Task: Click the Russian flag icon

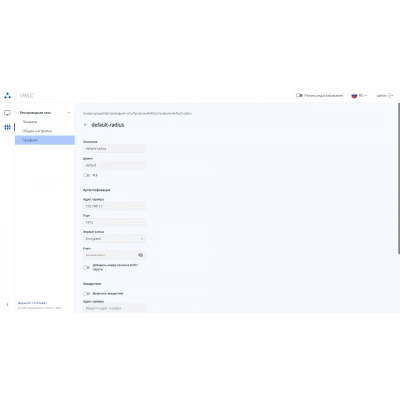Action: pos(354,96)
